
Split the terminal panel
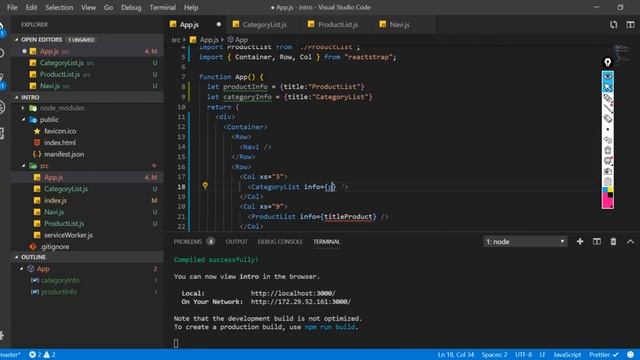[x=597, y=242]
